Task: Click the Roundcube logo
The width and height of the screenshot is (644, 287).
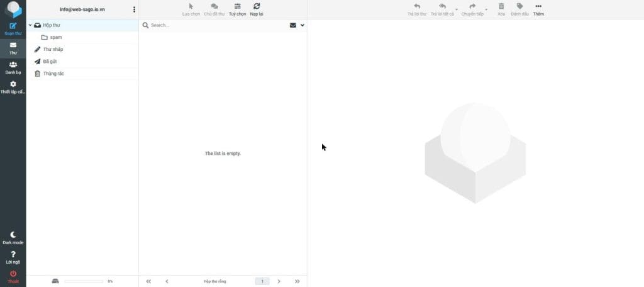Action: click(13, 9)
